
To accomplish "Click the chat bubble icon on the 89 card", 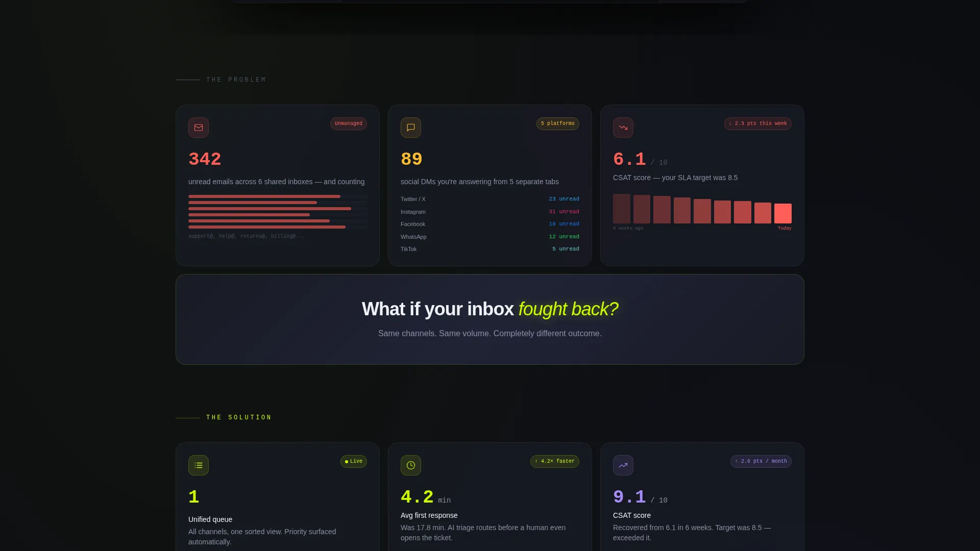I will click(411, 128).
